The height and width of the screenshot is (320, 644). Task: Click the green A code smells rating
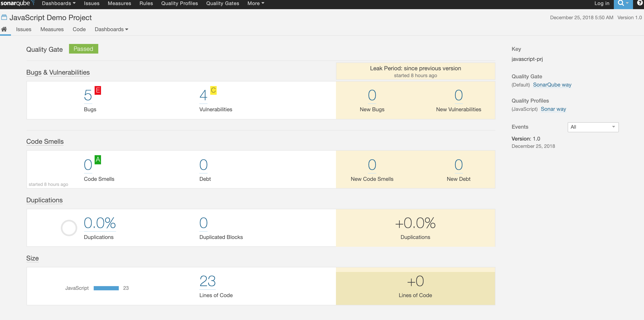pyautogui.click(x=98, y=160)
